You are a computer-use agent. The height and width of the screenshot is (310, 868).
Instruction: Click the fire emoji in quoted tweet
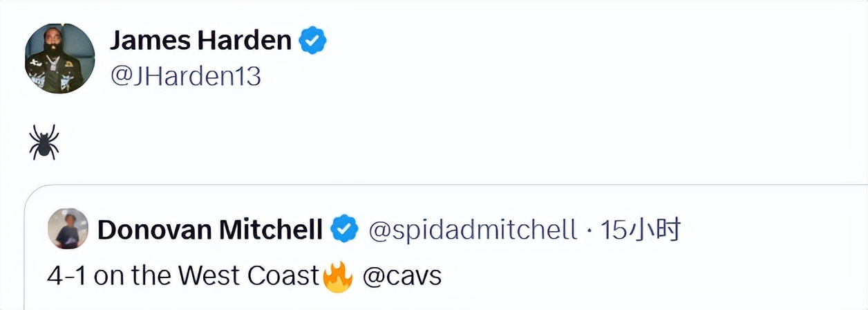point(338,276)
